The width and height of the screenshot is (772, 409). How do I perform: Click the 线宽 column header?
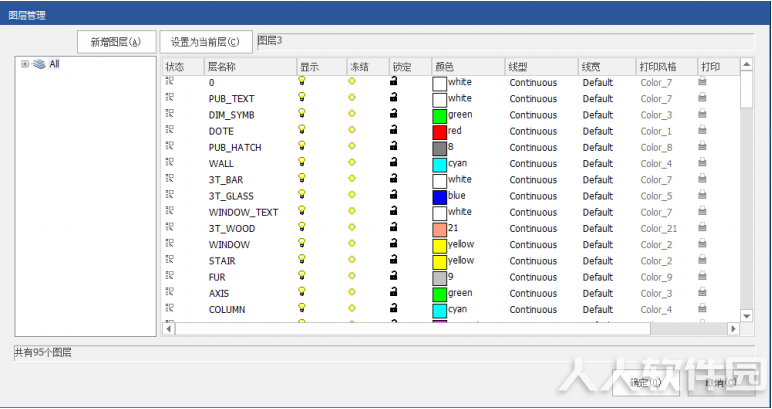[607, 66]
